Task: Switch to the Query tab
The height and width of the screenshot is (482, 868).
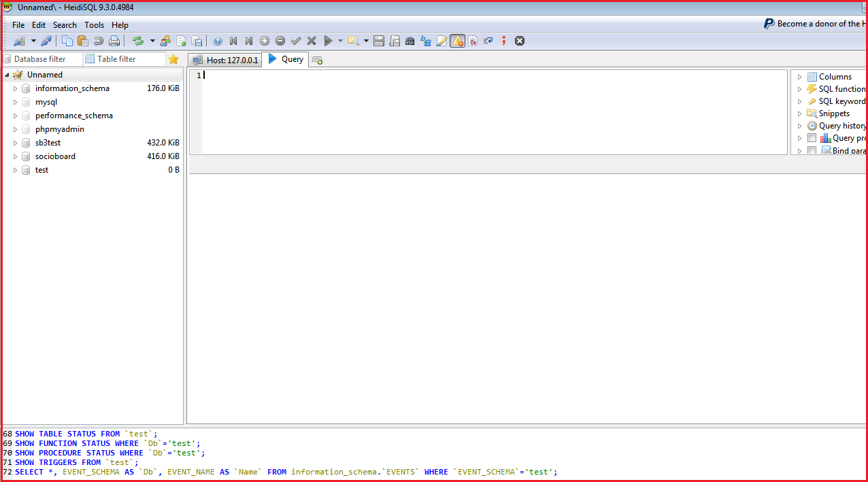Action: click(286, 59)
